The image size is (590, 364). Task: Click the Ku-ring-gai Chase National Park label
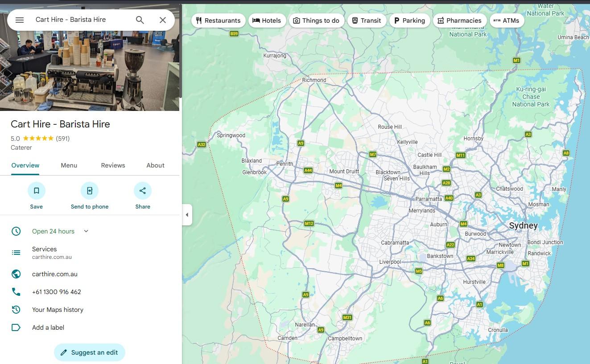(531, 97)
